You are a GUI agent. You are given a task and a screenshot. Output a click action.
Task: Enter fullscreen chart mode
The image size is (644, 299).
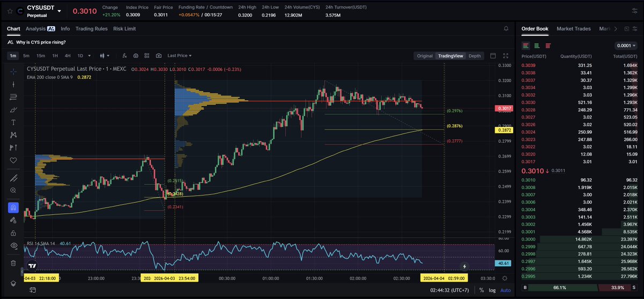[x=506, y=56]
